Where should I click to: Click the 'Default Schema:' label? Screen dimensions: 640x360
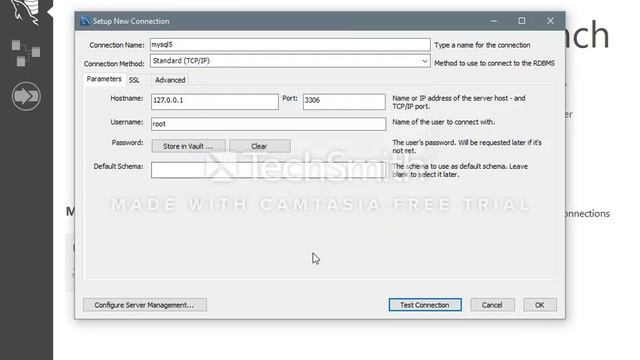(x=118, y=167)
